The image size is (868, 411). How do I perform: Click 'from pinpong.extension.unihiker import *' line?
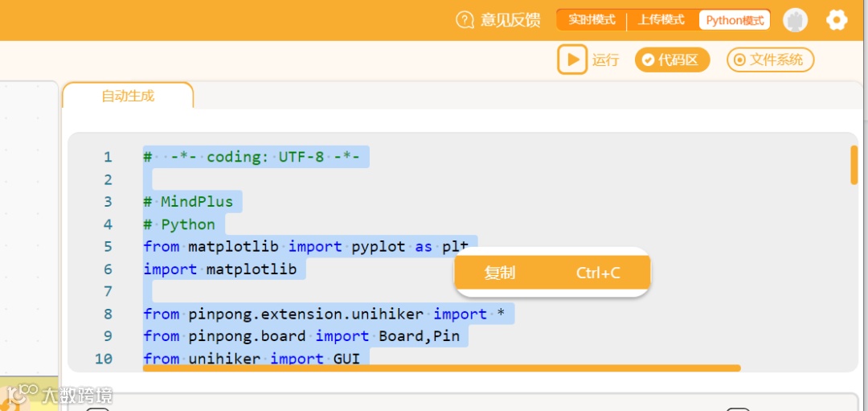click(x=325, y=314)
